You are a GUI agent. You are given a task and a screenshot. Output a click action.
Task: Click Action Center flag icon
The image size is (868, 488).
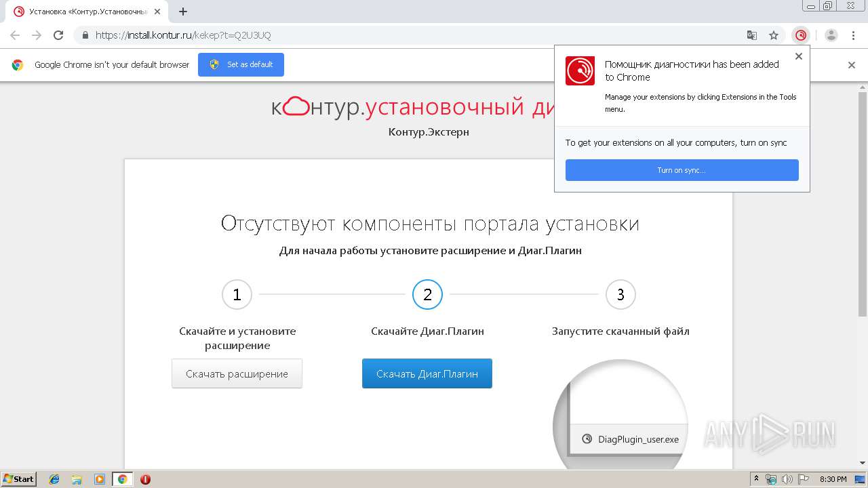click(802, 479)
